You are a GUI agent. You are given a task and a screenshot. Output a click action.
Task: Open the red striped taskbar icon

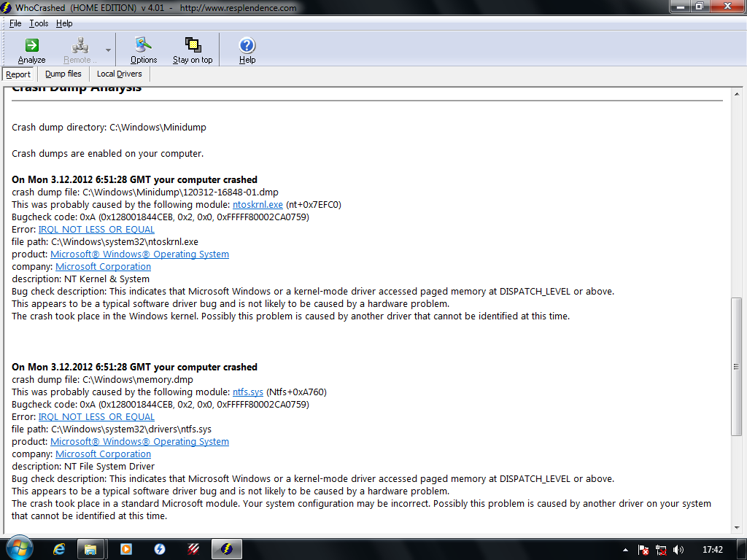tap(193, 549)
